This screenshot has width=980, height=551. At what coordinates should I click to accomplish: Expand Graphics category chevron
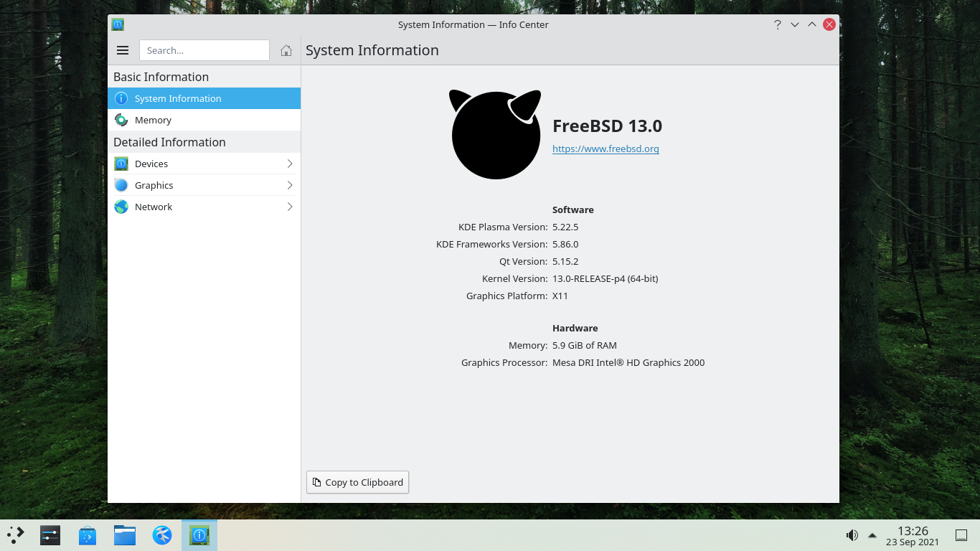(x=290, y=185)
